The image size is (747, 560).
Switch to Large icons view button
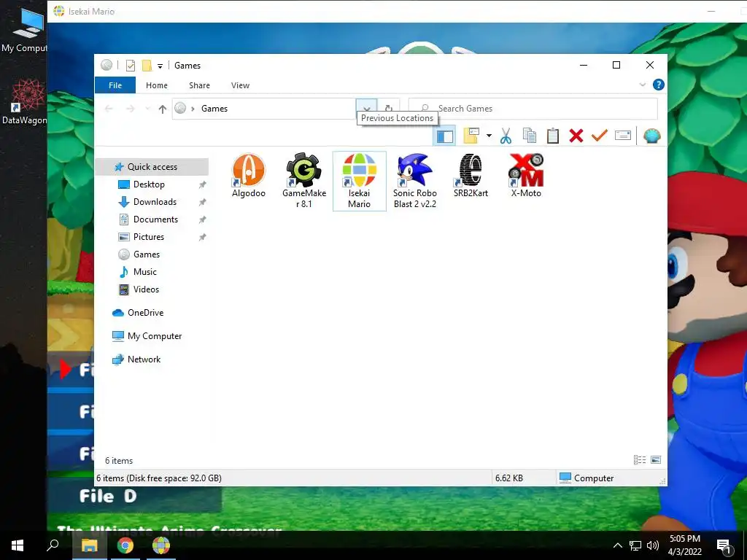[656, 459]
